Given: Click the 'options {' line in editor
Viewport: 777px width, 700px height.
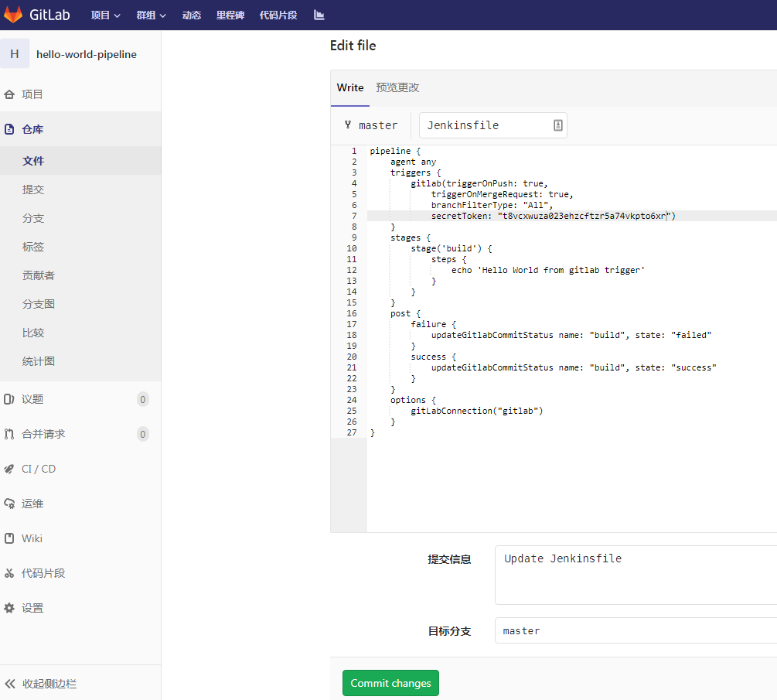Looking at the screenshot, I should pyautogui.click(x=413, y=400).
